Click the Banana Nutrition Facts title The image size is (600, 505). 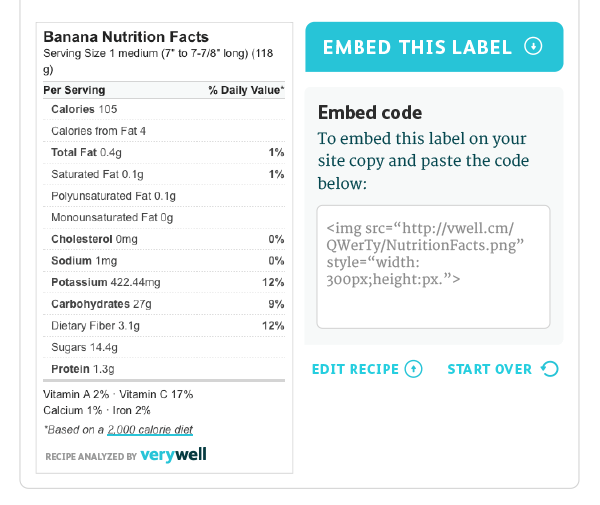point(126,37)
